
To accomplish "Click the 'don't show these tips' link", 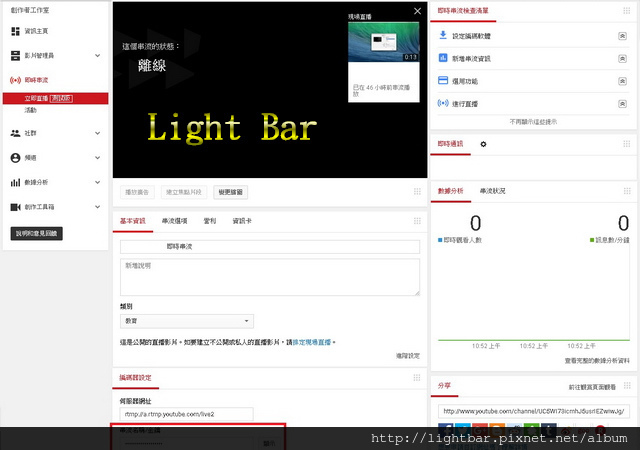I will point(533,122).
